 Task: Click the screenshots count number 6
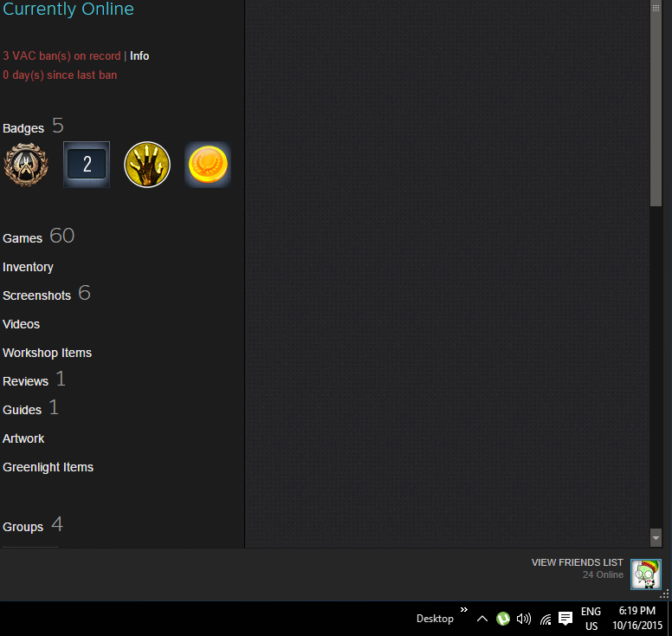pyautogui.click(x=84, y=293)
